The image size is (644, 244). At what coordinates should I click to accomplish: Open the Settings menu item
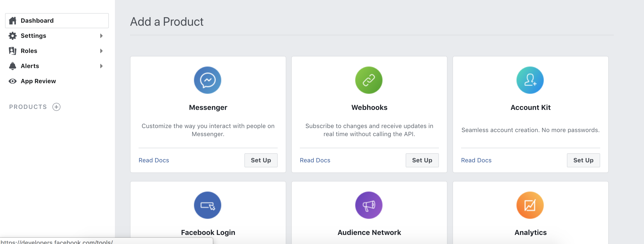click(57, 36)
